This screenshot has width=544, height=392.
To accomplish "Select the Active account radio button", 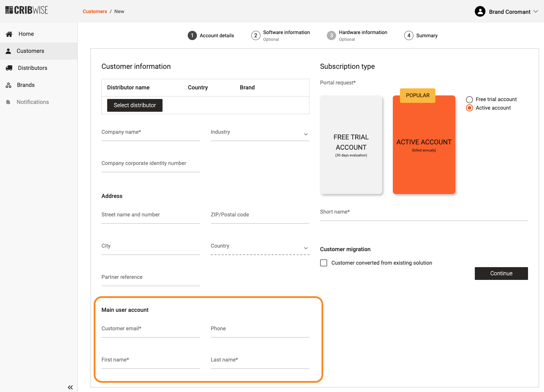I will pos(469,108).
